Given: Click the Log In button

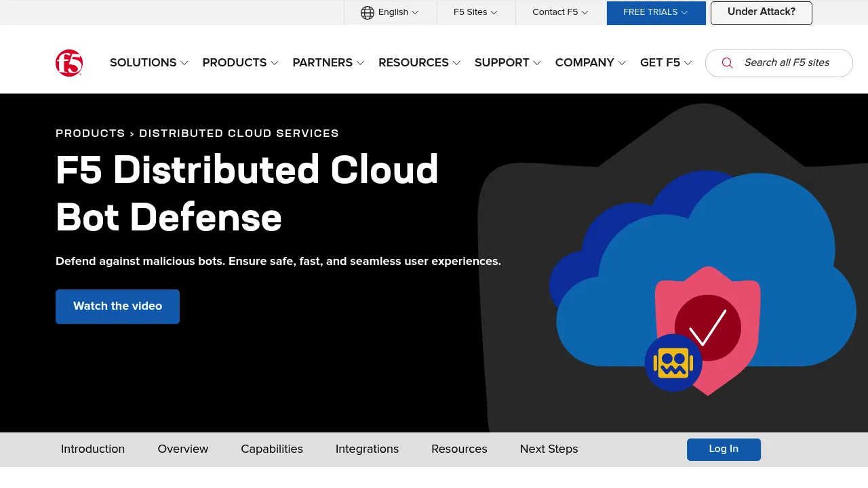Looking at the screenshot, I should coord(724,449).
